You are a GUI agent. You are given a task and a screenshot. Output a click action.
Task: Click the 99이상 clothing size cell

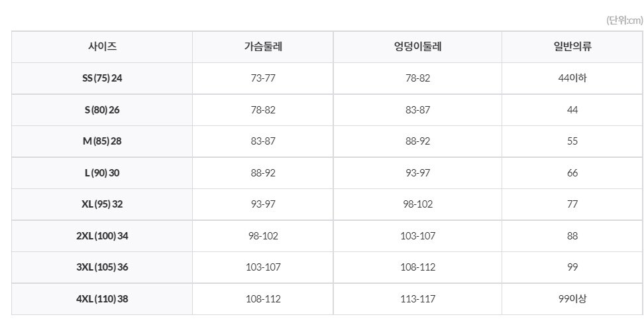(572, 299)
